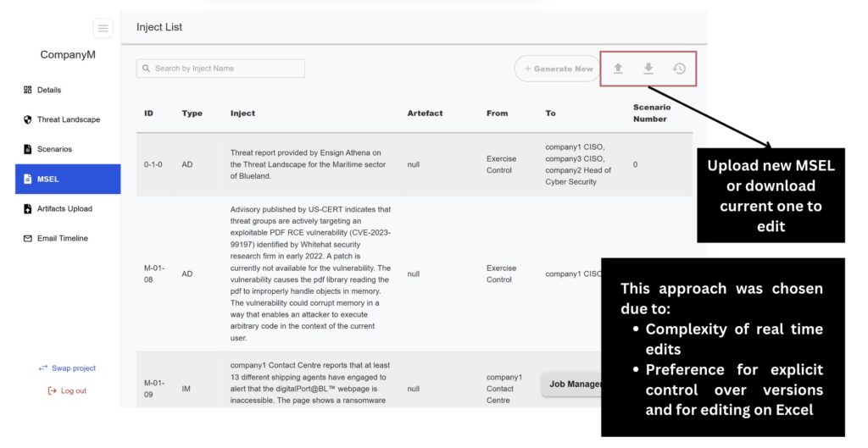Click the Details sidebar icon
868x448 pixels.
pyautogui.click(x=27, y=90)
